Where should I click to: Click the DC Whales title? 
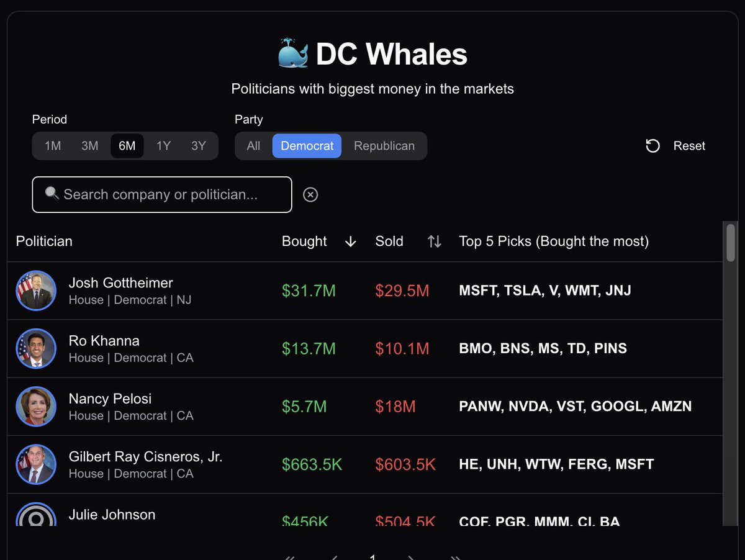pos(392,54)
